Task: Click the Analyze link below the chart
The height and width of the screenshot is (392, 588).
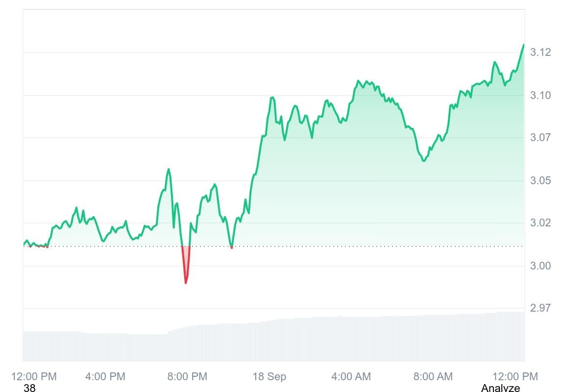Action: (500, 388)
